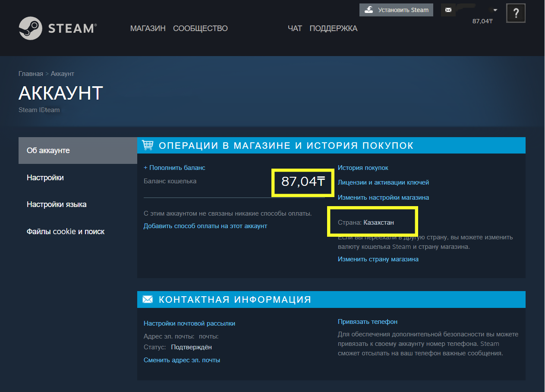
Task: Click envelope icon in contact info header
Action: click(148, 299)
